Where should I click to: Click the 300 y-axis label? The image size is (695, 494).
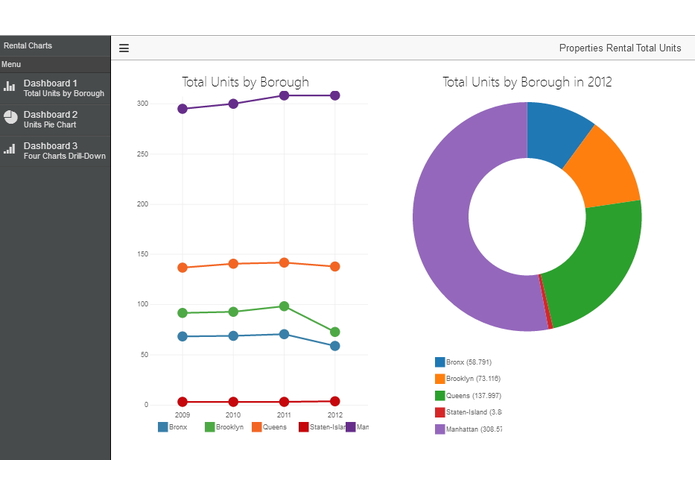pos(143,104)
